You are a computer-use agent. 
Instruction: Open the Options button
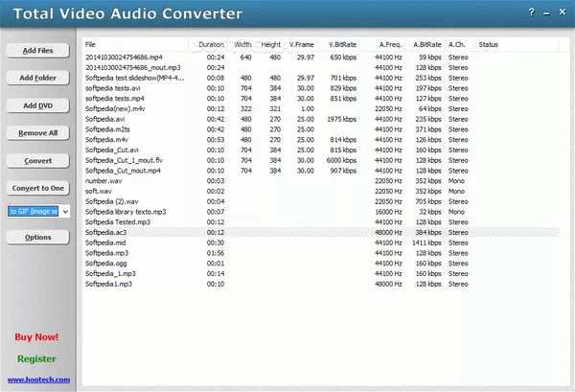click(37, 238)
